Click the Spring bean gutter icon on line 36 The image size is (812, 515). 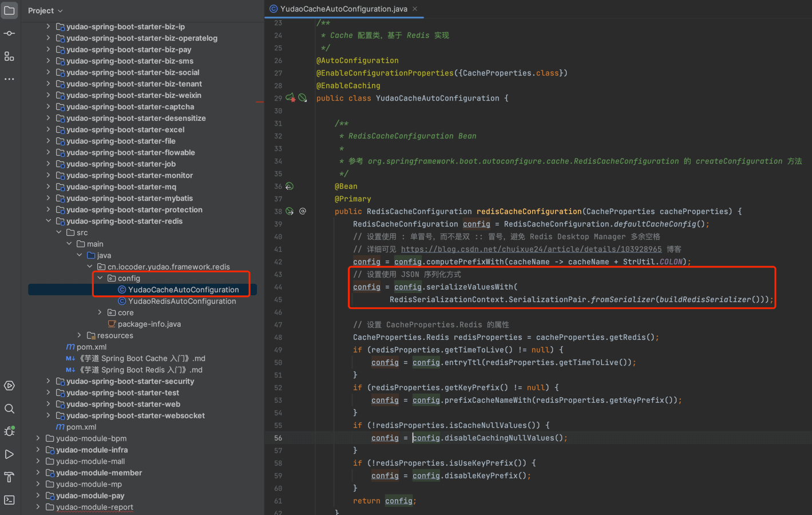pyautogui.click(x=290, y=186)
